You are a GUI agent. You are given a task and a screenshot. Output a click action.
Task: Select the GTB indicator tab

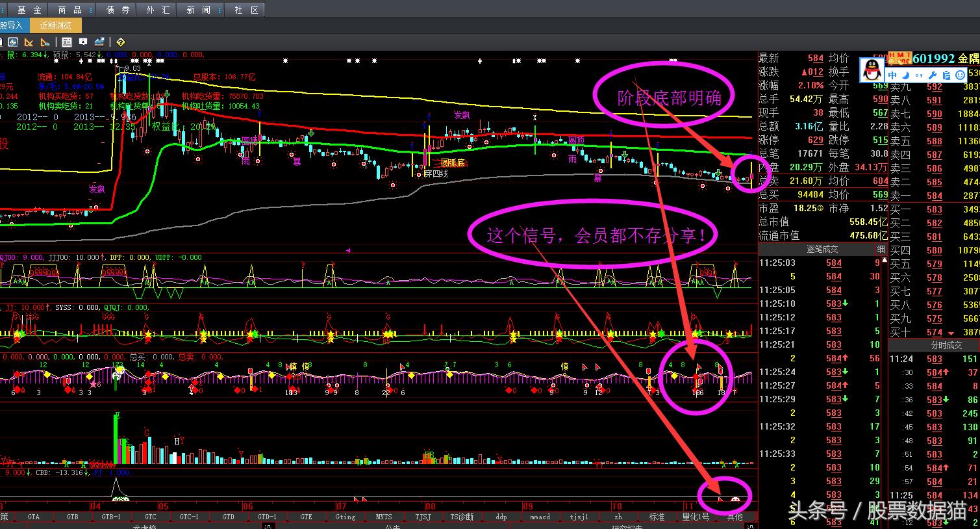click(x=72, y=517)
